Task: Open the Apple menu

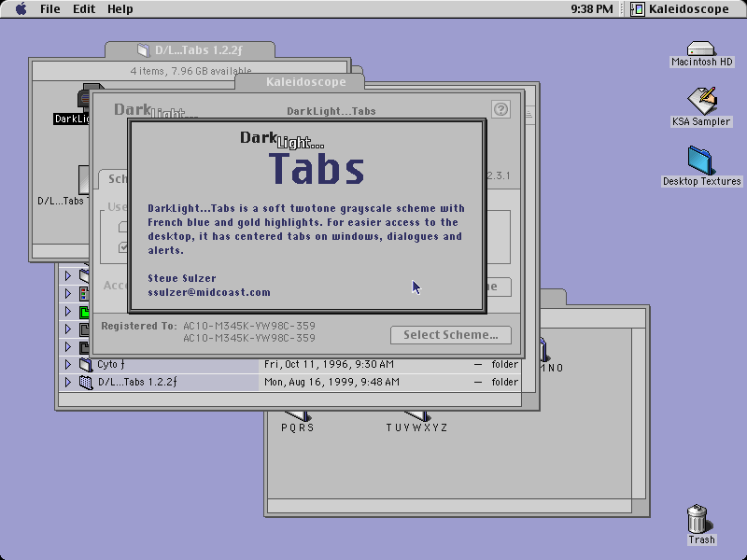Action: [x=21, y=8]
